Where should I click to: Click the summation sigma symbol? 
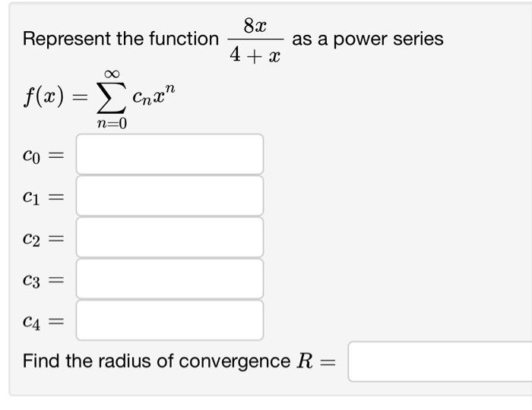click(x=112, y=96)
